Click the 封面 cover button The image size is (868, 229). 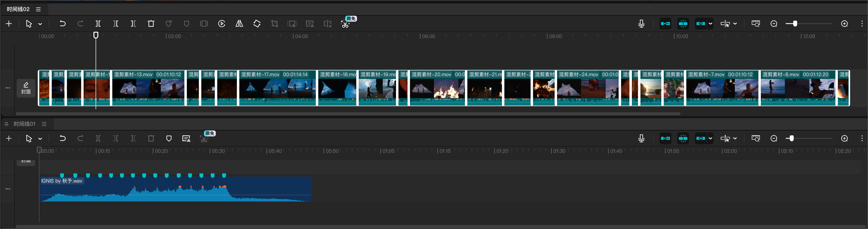tap(26, 88)
